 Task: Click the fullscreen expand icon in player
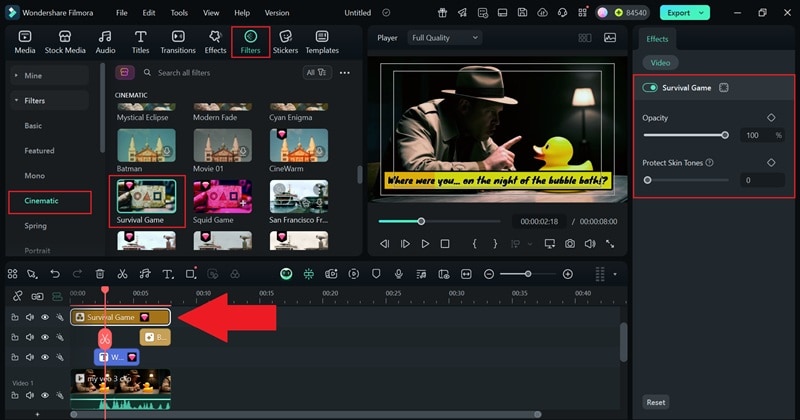coord(610,244)
